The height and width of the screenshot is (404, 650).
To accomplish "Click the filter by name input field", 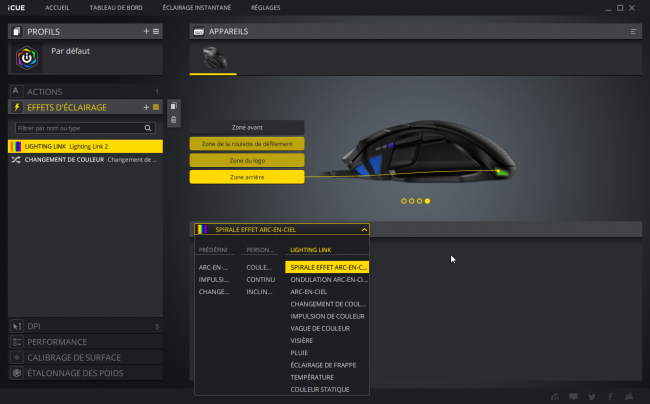I will [x=80, y=128].
